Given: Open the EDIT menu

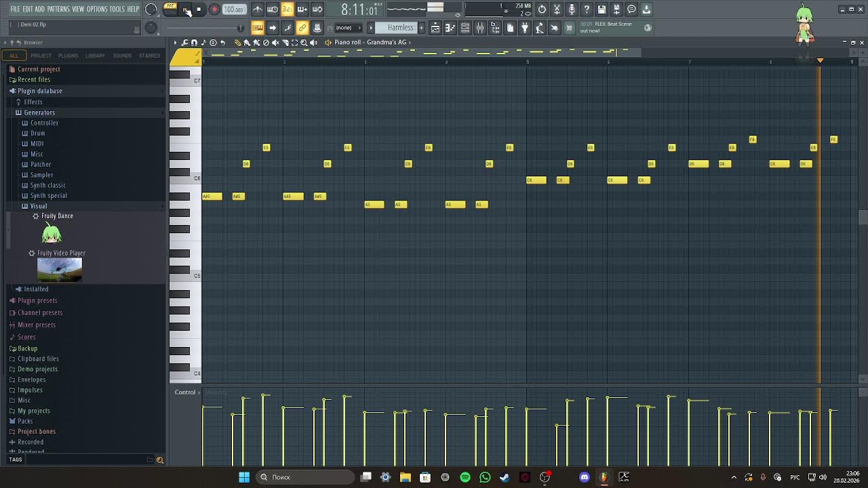Looking at the screenshot, I should pyautogui.click(x=28, y=9).
